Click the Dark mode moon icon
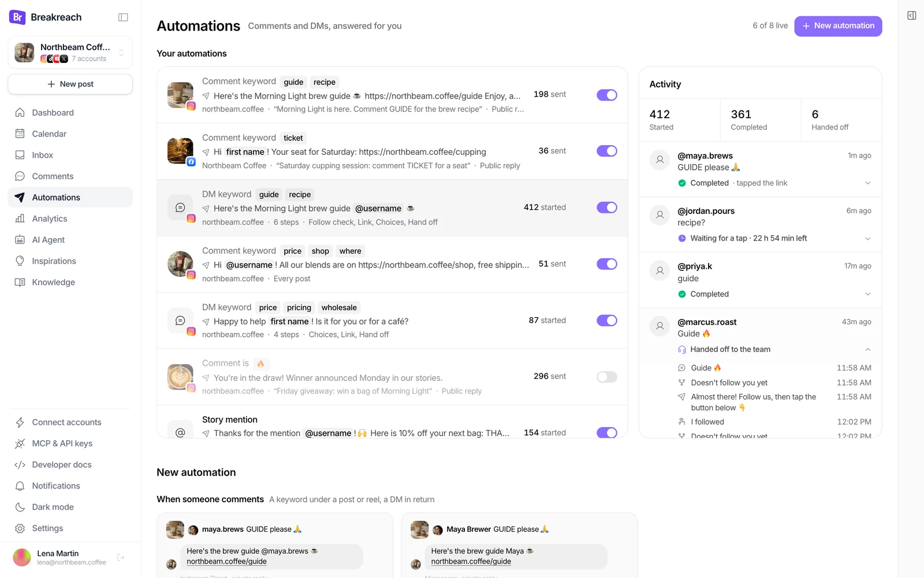The height and width of the screenshot is (578, 924). tap(20, 507)
